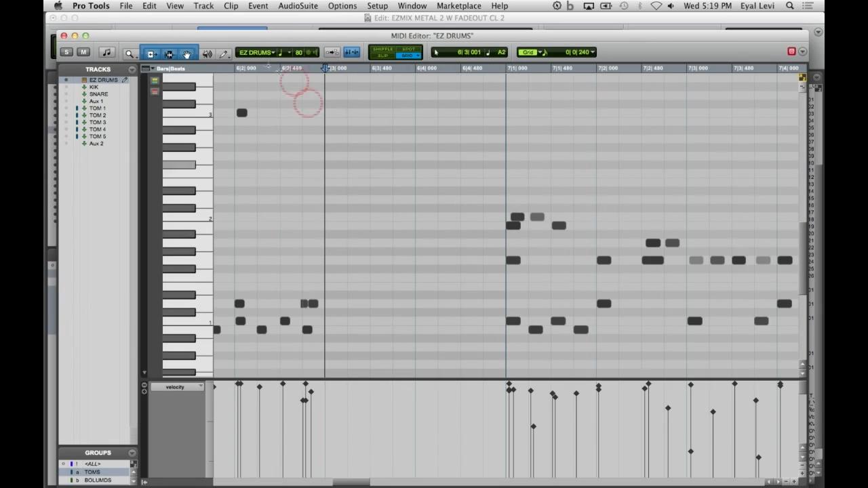The height and width of the screenshot is (488, 868).
Task: Open the Pro Tools application menu
Action: click(91, 5)
